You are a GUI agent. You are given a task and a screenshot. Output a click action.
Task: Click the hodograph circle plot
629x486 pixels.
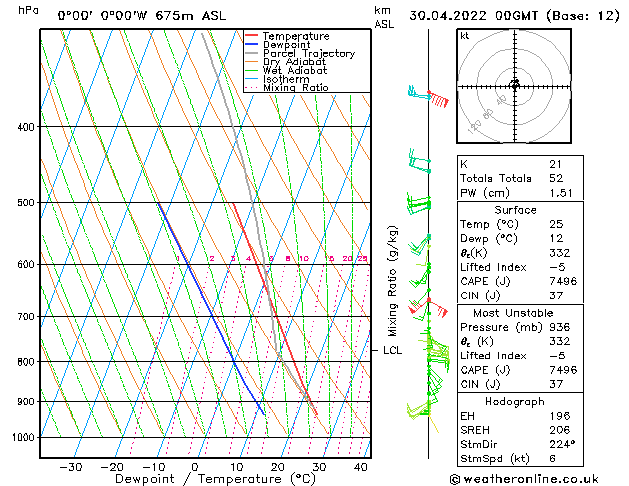click(x=514, y=86)
